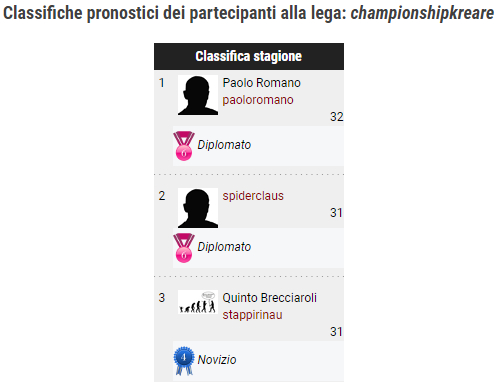
Task: Click the Diplomato label for second place
Action: tap(224, 247)
